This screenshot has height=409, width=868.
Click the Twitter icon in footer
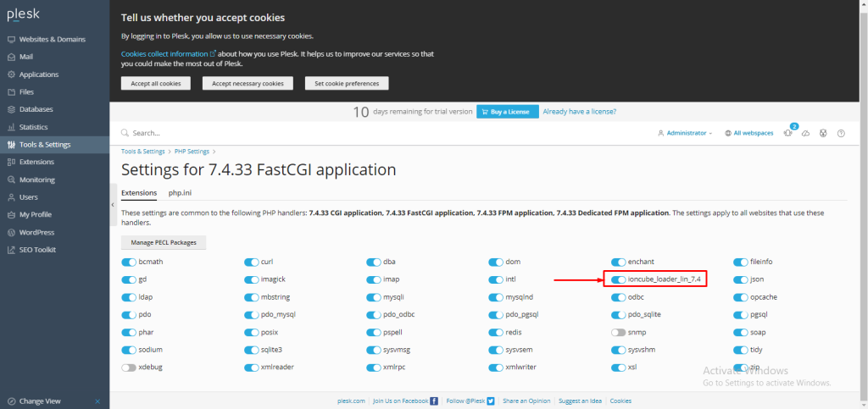[x=491, y=401]
